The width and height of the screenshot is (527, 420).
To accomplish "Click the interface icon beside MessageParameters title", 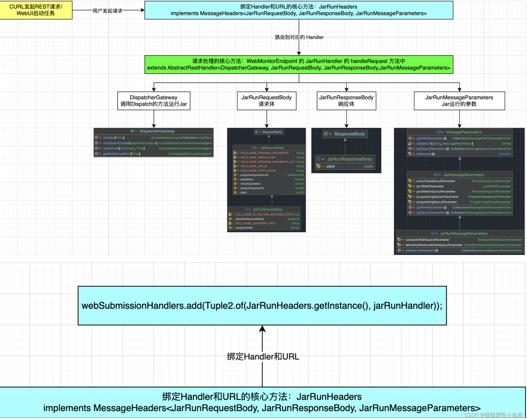I will 439,132.
